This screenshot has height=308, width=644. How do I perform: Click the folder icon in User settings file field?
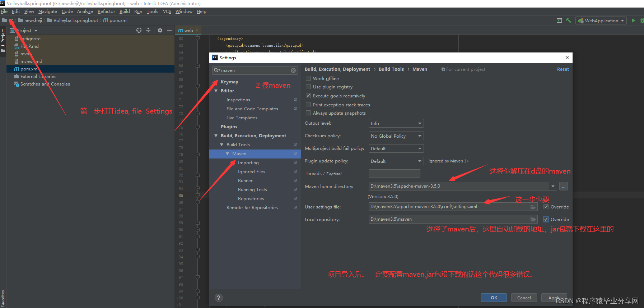(533, 207)
